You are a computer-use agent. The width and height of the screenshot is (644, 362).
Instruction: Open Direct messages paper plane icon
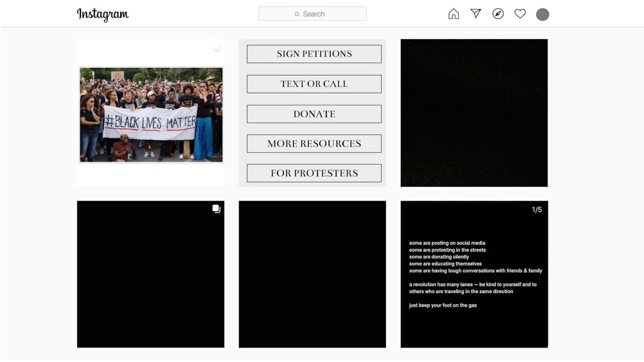[475, 14]
